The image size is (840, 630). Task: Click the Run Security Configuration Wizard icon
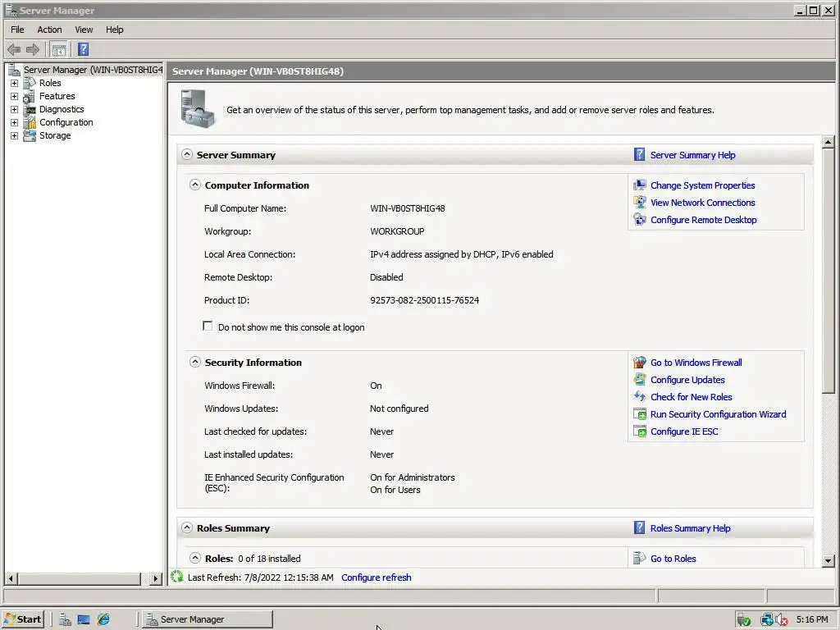click(640, 414)
